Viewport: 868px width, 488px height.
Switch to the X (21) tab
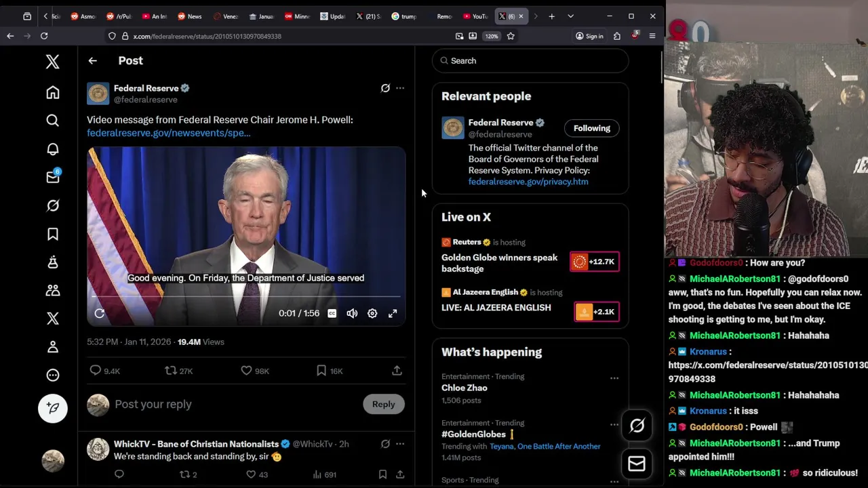pyautogui.click(x=368, y=16)
